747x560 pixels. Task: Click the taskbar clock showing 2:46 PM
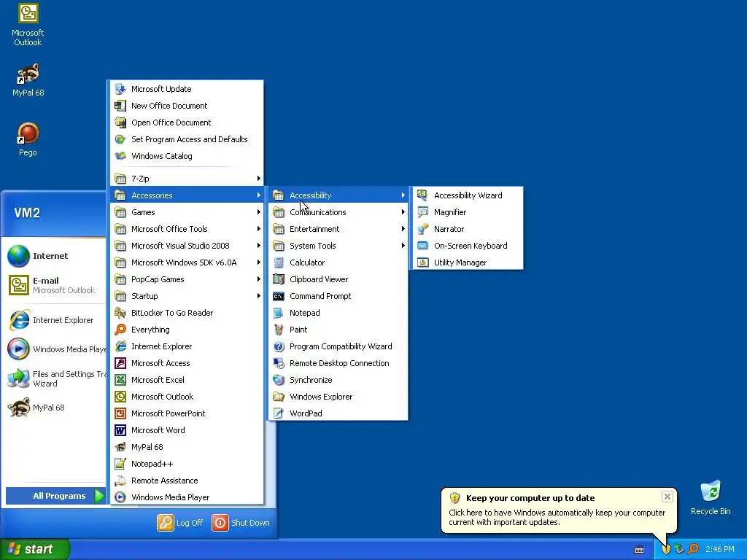click(720, 549)
